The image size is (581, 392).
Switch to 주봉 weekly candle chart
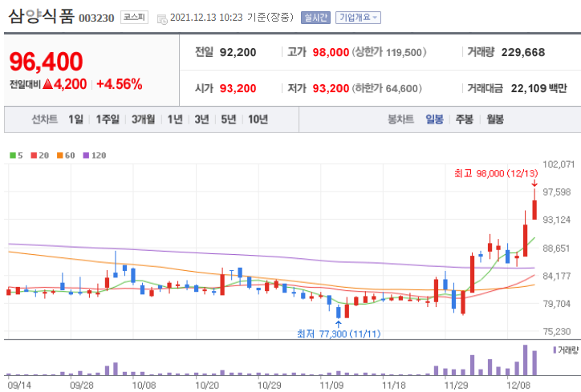click(x=464, y=119)
